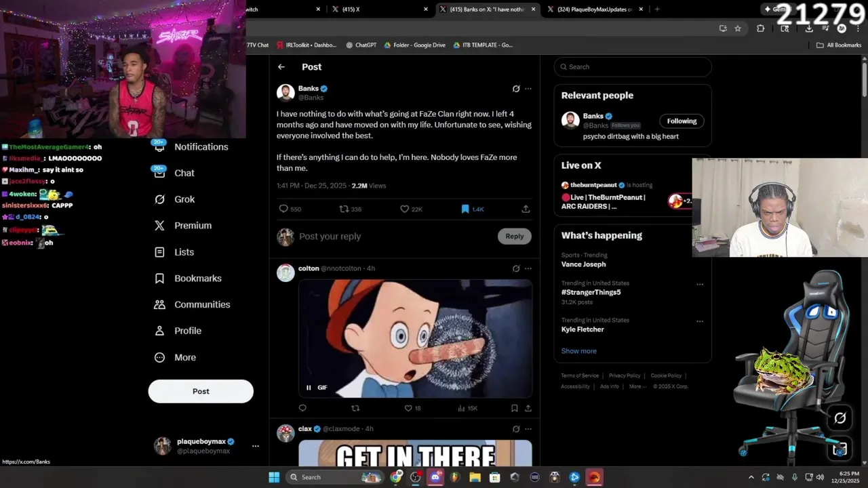Open Premium in the sidebar

[193, 226]
